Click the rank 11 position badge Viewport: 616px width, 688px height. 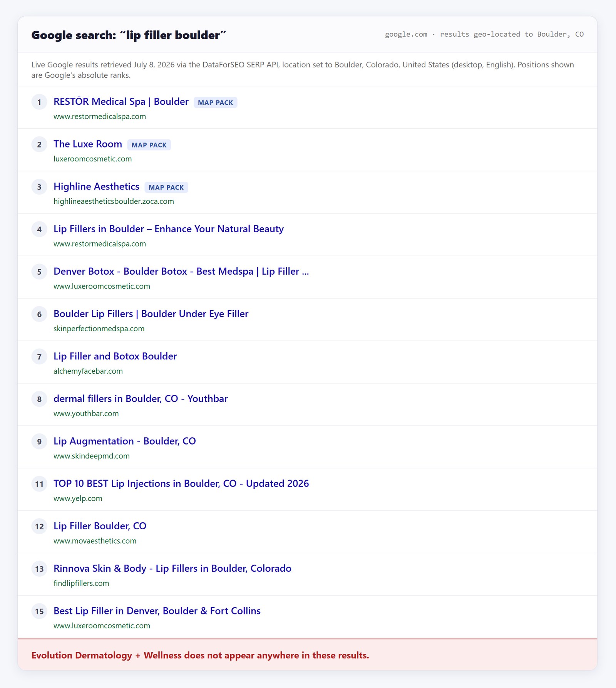[x=39, y=484]
